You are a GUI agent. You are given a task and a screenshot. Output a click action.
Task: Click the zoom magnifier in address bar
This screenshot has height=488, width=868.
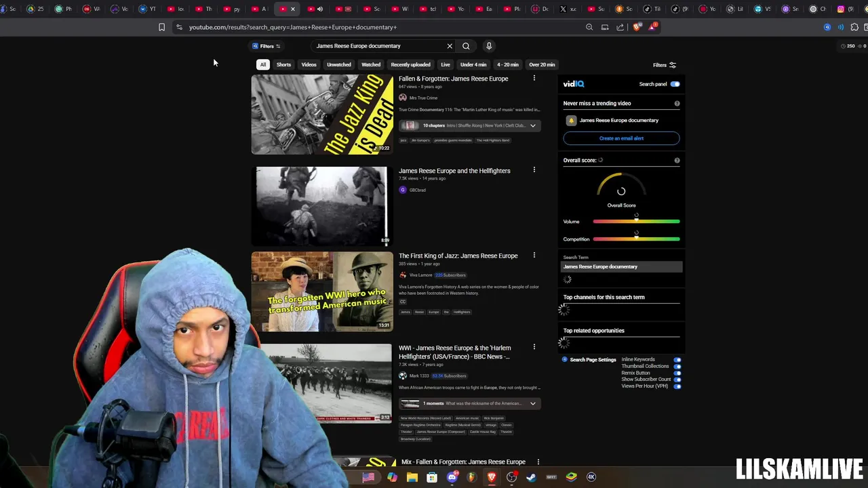[x=589, y=27]
